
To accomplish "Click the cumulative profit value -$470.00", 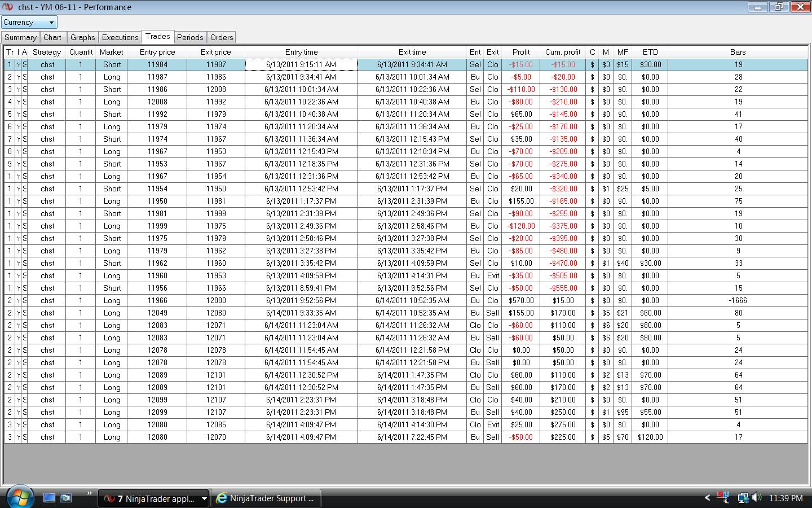I will point(563,263).
